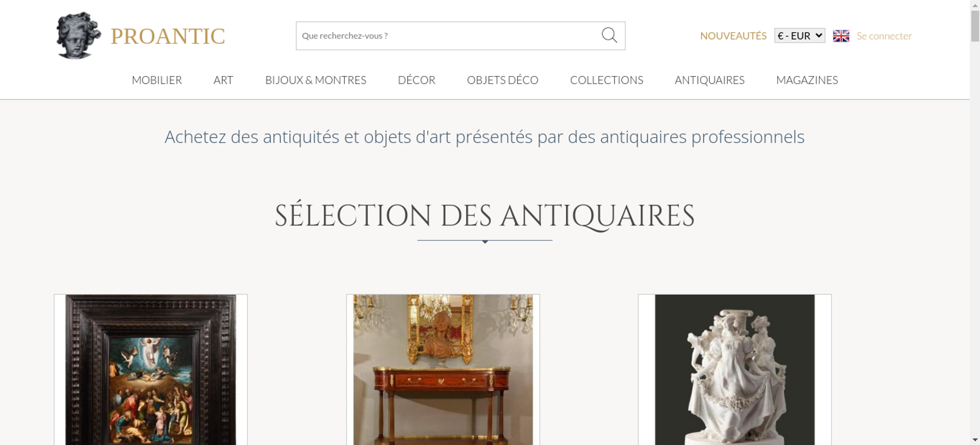The width and height of the screenshot is (980, 445).
Task: Open the ART menu
Action: 223,80
